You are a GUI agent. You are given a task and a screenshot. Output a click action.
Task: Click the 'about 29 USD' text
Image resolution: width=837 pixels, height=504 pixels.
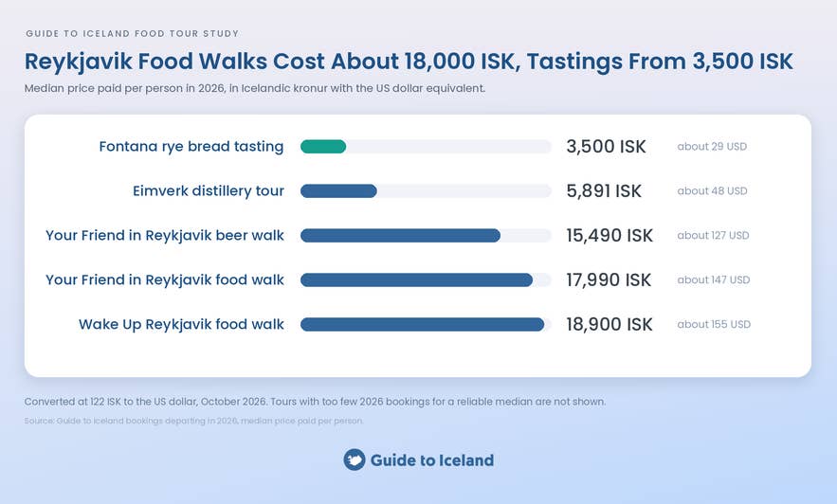click(x=712, y=147)
